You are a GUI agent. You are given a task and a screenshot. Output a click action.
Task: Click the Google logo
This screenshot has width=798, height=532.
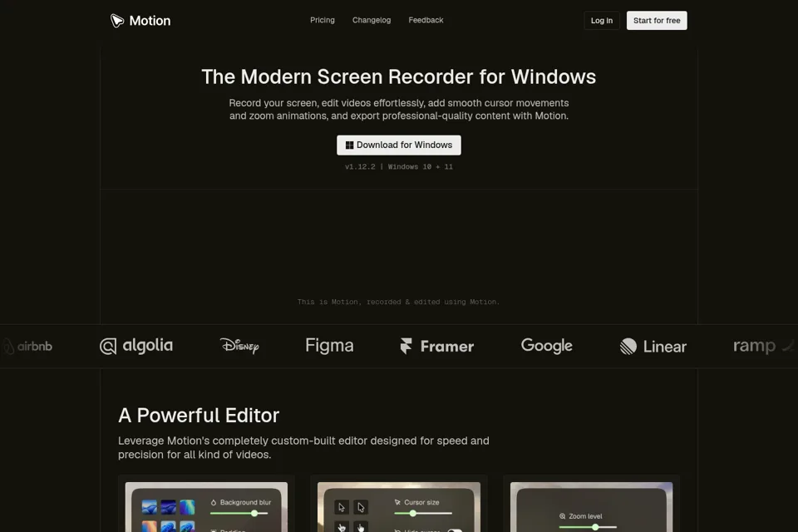coord(547,346)
